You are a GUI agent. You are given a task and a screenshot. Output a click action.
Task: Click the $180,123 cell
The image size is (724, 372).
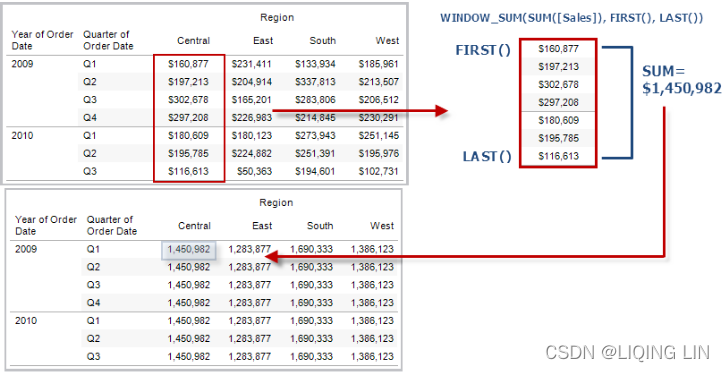[252, 135]
